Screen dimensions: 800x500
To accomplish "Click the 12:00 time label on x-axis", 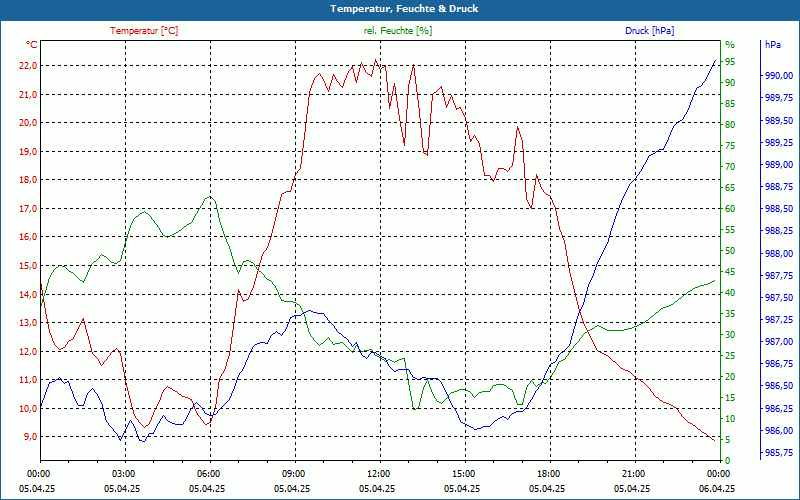I will 378,474.
